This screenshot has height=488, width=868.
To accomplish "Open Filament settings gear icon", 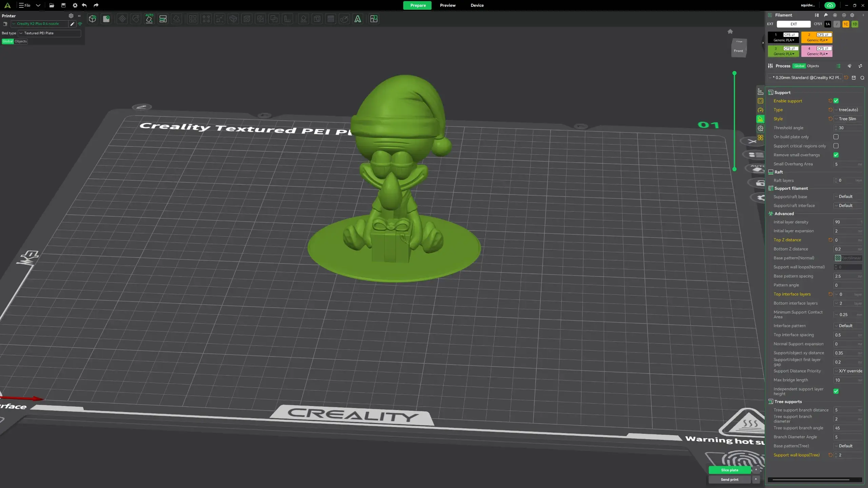I will 852,15.
